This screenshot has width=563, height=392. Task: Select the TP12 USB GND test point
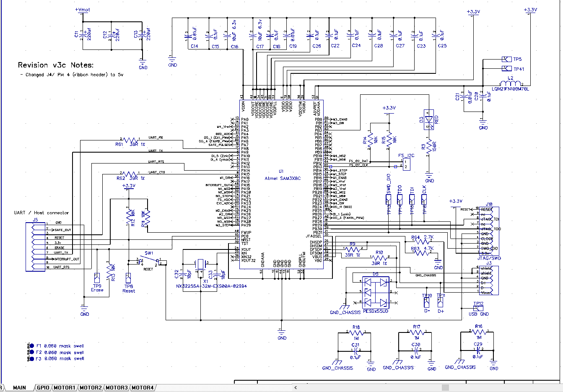[478, 308]
